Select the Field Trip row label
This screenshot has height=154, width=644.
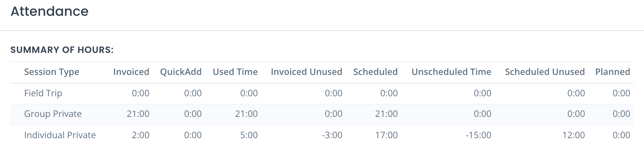tap(43, 93)
